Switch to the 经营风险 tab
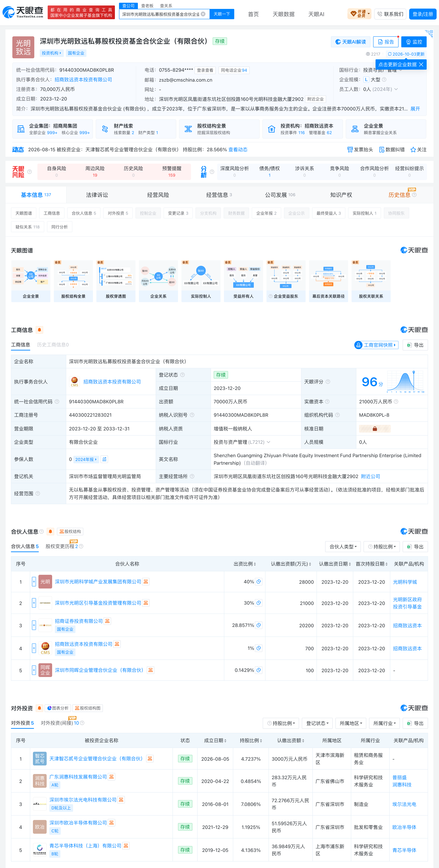The height and width of the screenshot is (868, 439). click(158, 195)
